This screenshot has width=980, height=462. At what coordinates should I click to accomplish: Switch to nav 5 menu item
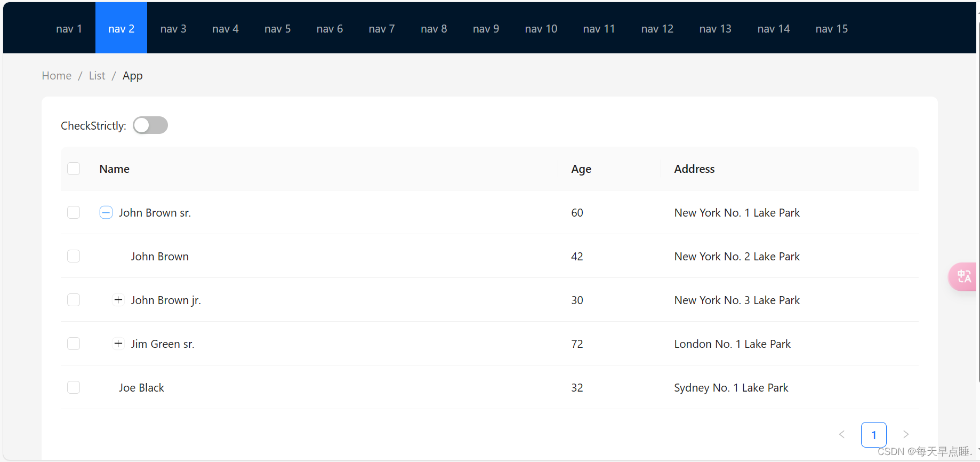[x=277, y=29]
